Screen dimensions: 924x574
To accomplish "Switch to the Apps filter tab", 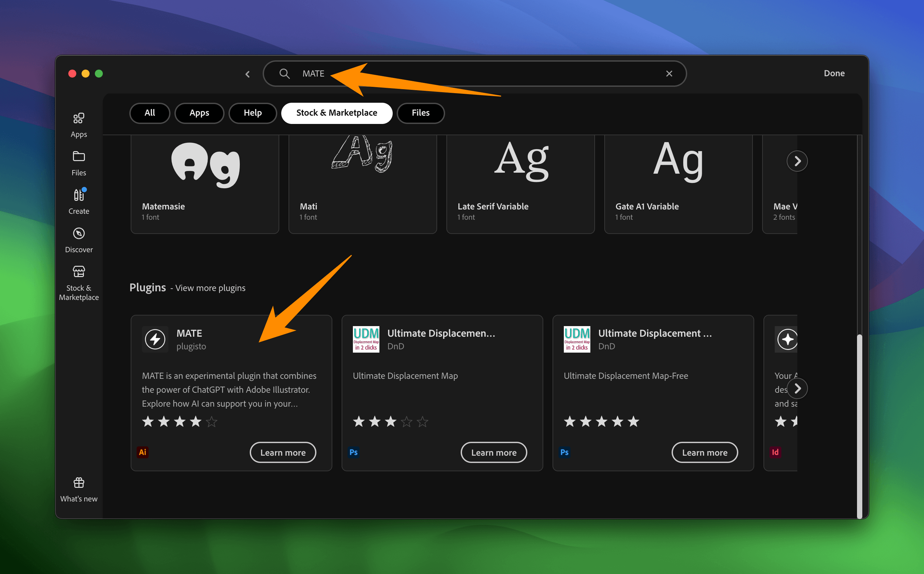I will point(199,113).
